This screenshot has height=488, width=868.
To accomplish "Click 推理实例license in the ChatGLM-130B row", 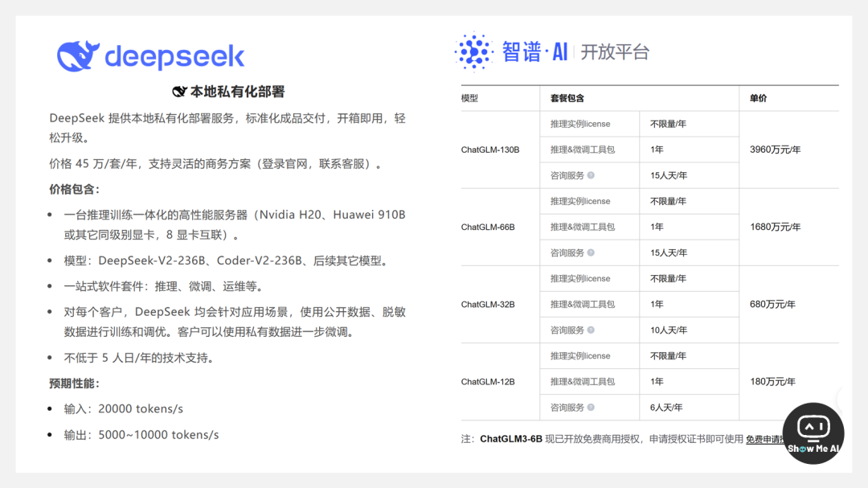I will tap(580, 124).
